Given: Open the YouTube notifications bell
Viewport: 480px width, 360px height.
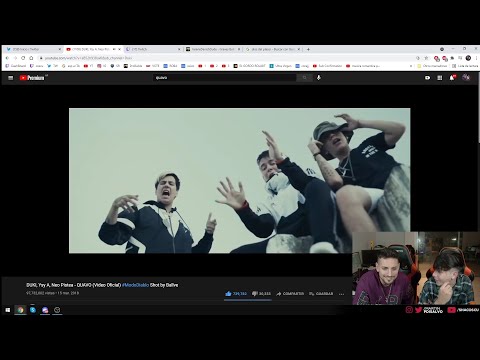Looking at the screenshot, I should (x=452, y=78).
